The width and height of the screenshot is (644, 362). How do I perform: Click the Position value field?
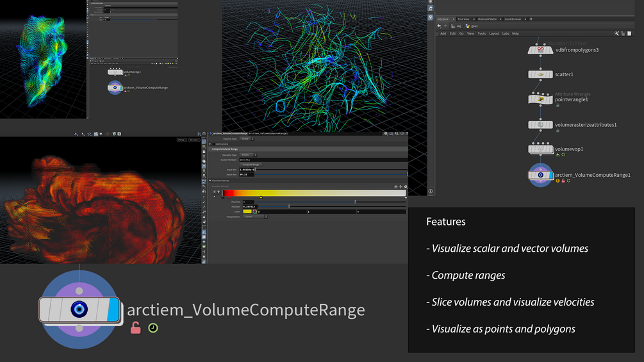(x=249, y=206)
